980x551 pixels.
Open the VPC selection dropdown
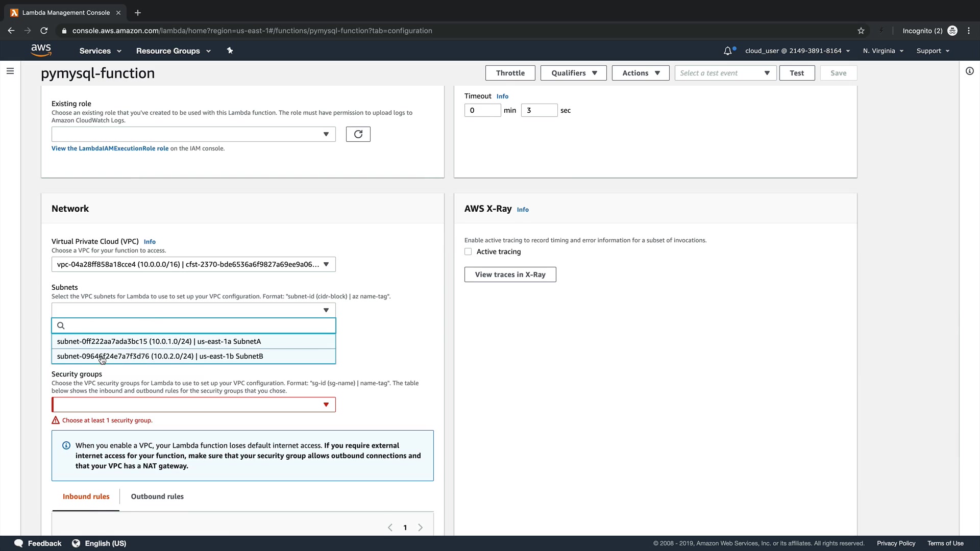[193, 264]
